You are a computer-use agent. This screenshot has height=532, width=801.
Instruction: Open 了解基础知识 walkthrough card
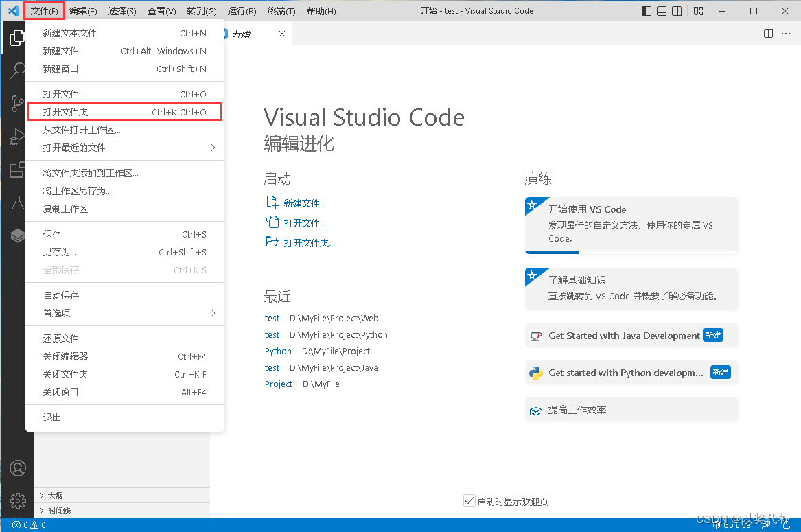pos(631,289)
